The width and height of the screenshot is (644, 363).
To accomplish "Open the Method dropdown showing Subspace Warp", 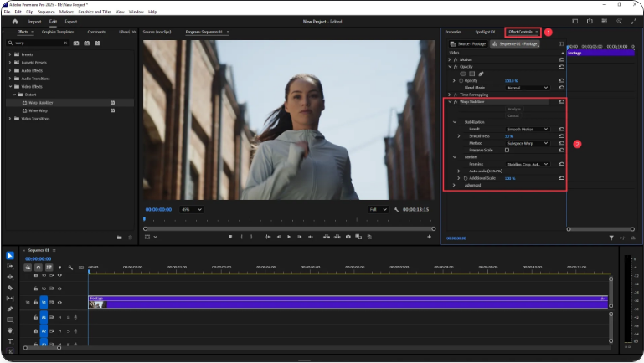I will [x=528, y=143].
